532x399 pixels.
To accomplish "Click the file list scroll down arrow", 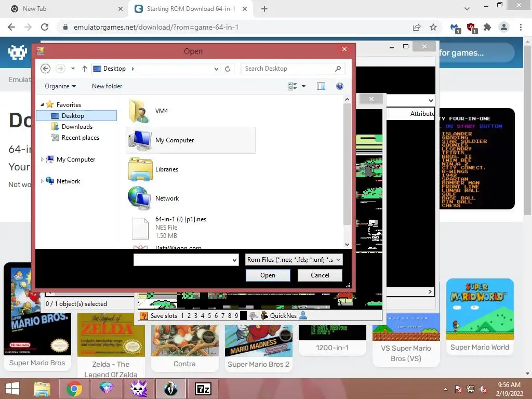I will tap(347, 244).
